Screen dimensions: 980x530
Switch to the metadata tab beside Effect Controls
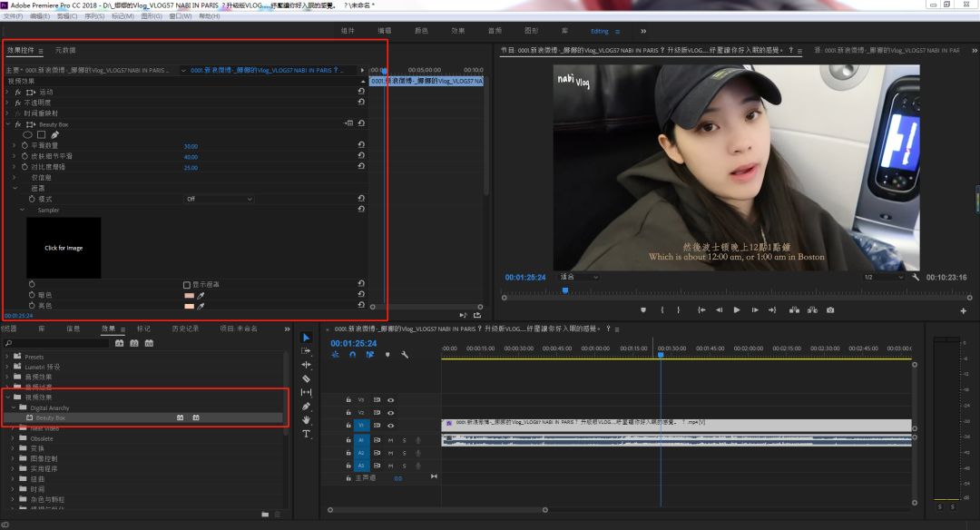click(x=65, y=50)
